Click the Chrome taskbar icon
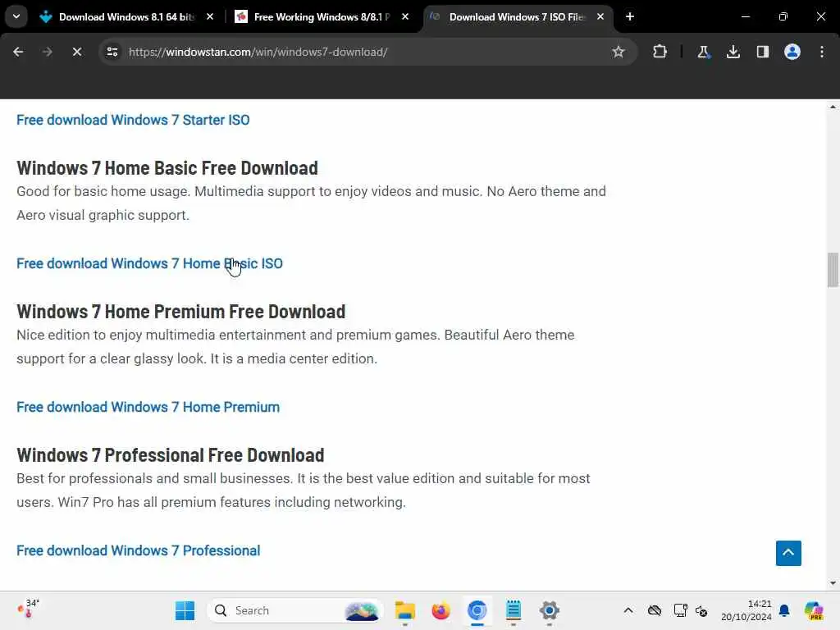Image resolution: width=840 pixels, height=630 pixels. (x=477, y=610)
